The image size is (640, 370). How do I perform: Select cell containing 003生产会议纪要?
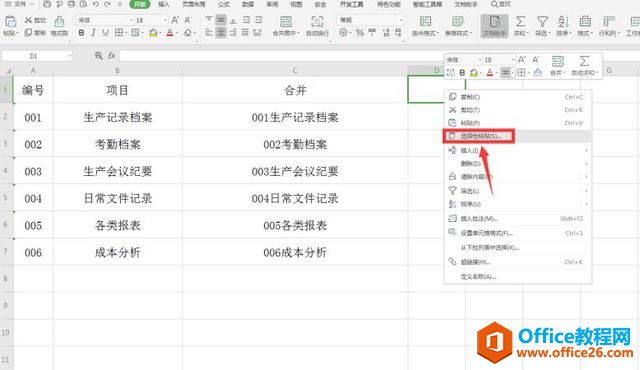coord(295,171)
